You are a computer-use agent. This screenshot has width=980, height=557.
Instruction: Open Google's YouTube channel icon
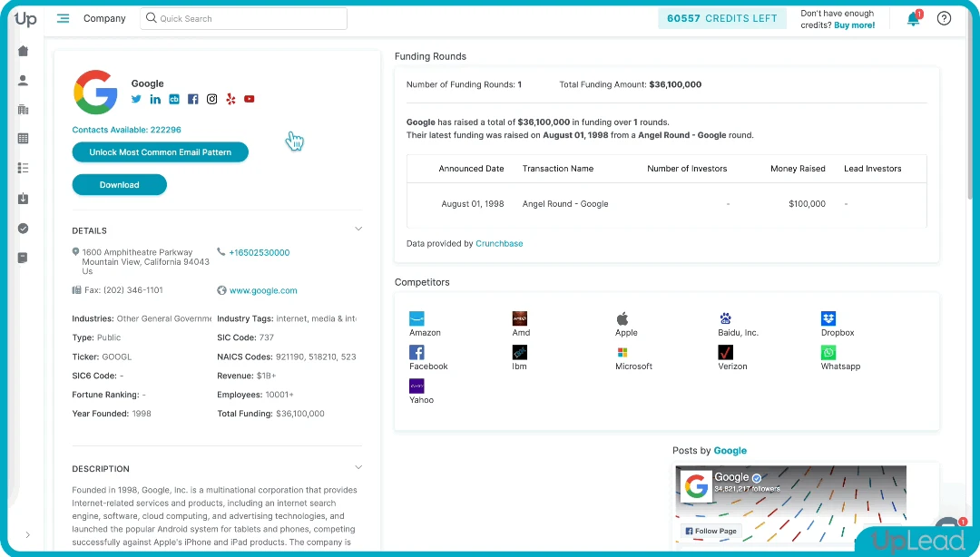pos(250,99)
